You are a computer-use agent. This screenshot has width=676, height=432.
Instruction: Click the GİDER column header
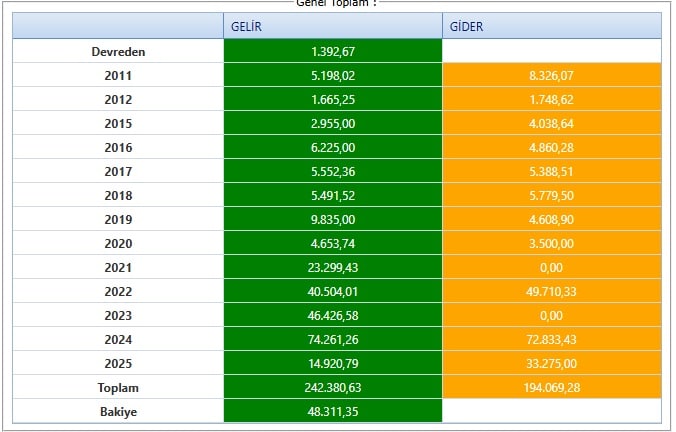pyautogui.click(x=551, y=26)
